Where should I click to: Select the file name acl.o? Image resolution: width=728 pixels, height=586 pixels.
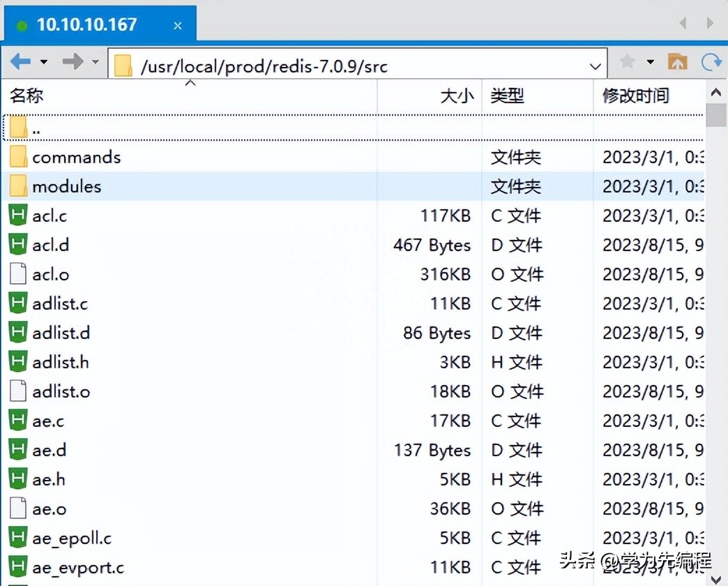[x=51, y=274]
